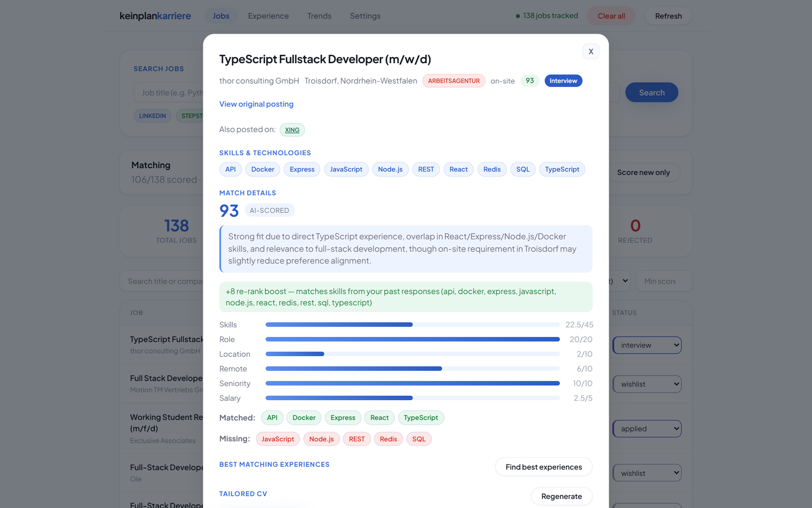Click the Remote score progress bar
This screenshot has height=508, width=812.
click(x=413, y=369)
